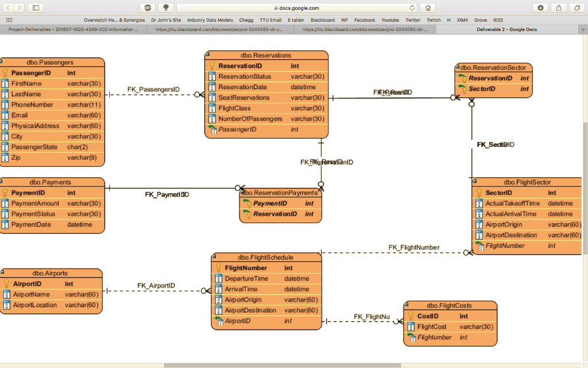Open the Youtube bookmark in favorites bar
588x368 pixels.
point(390,20)
